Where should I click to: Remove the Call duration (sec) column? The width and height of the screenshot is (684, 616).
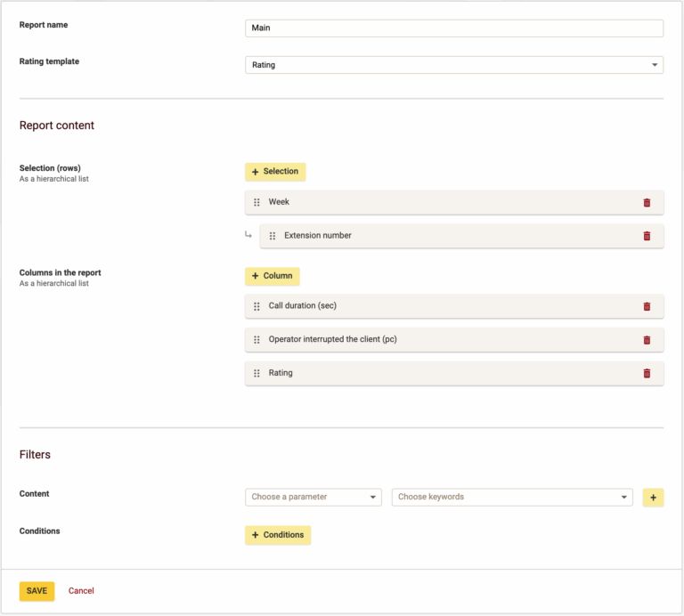[647, 306]
